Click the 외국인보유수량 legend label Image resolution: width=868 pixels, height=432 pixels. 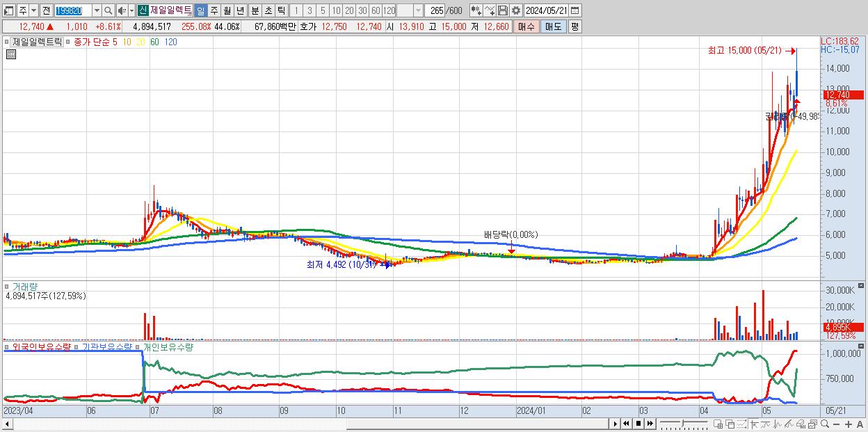41,346
